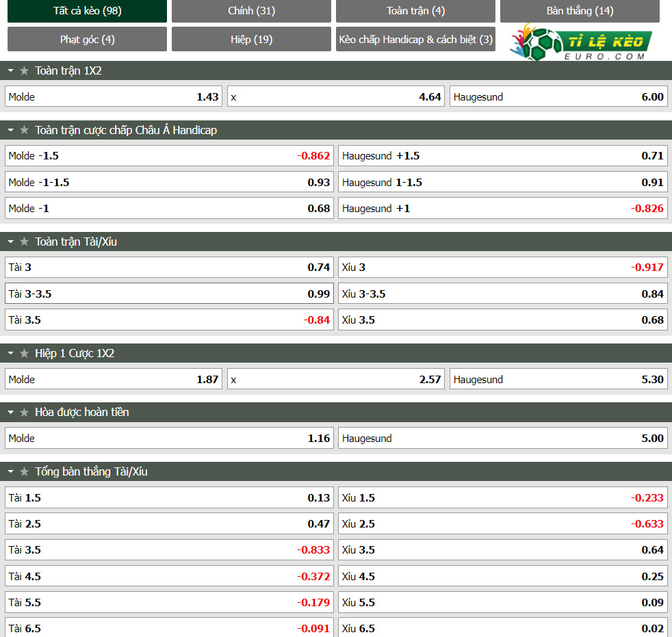The width and height of the screenshot is (672, 637).
Task: Choose Tài 2.5 total goals at 0.47
Action: coord(169,524)
